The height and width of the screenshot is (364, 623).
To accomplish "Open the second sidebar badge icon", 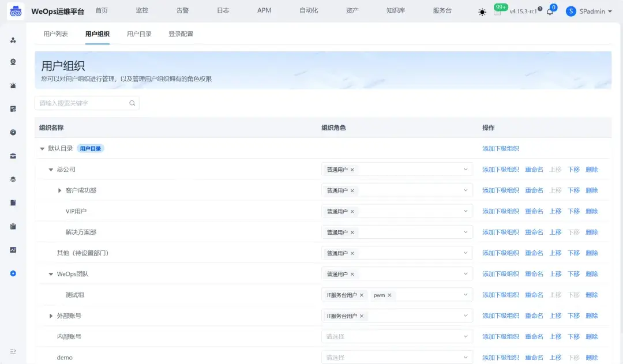I will pos(13,62).
